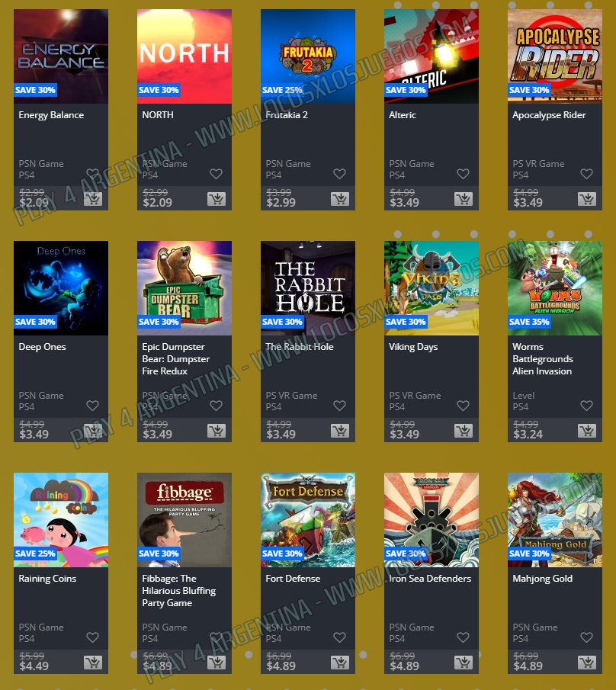
Task: Open the Epic Dumpster Bear cover thumbnail
Action: [x=184, y=288]
